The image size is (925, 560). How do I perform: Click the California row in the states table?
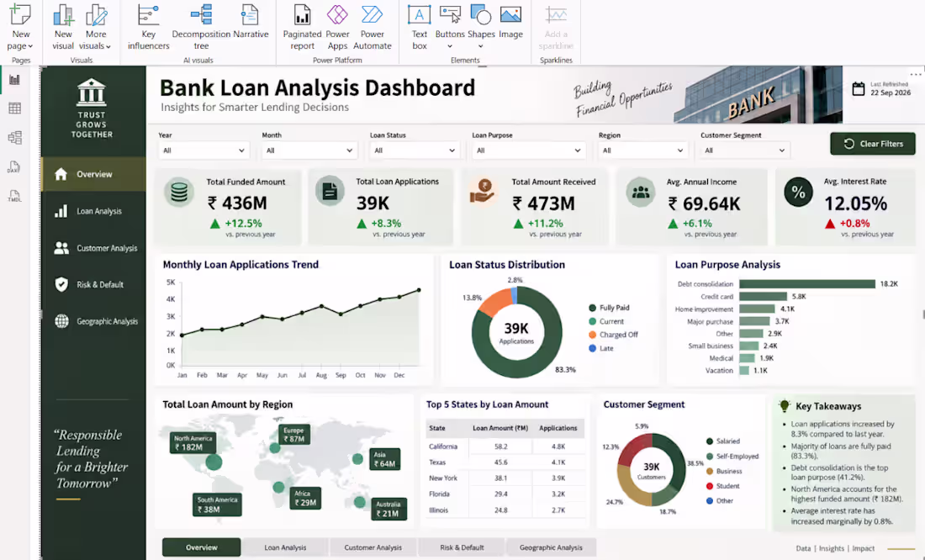(x=505, y=446)
